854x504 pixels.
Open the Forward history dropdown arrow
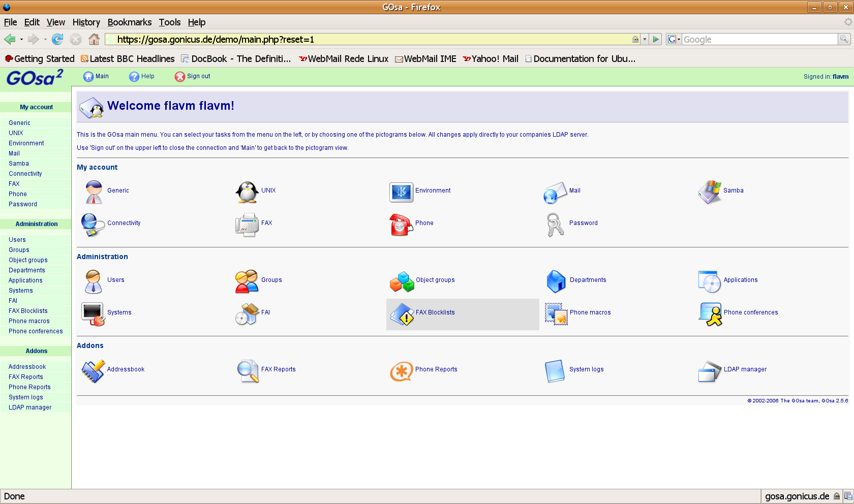pos(45,39)
